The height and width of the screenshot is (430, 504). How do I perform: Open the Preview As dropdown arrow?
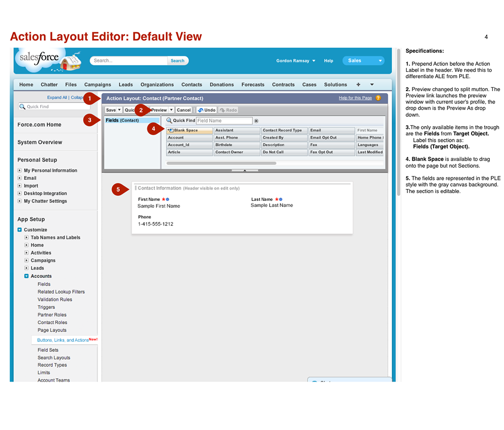(x=171, y=110)
